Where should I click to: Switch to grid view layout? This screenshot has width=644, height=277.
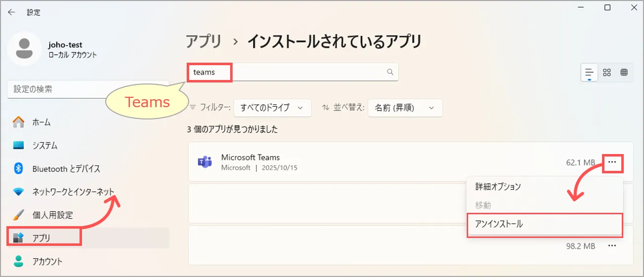click(x=607, y=73)
